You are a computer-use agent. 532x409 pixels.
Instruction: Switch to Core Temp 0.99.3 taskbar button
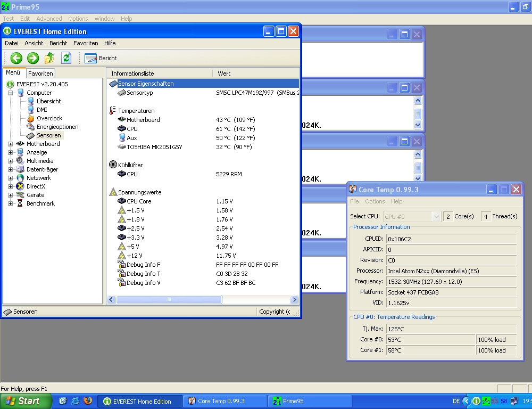point(225,401)
